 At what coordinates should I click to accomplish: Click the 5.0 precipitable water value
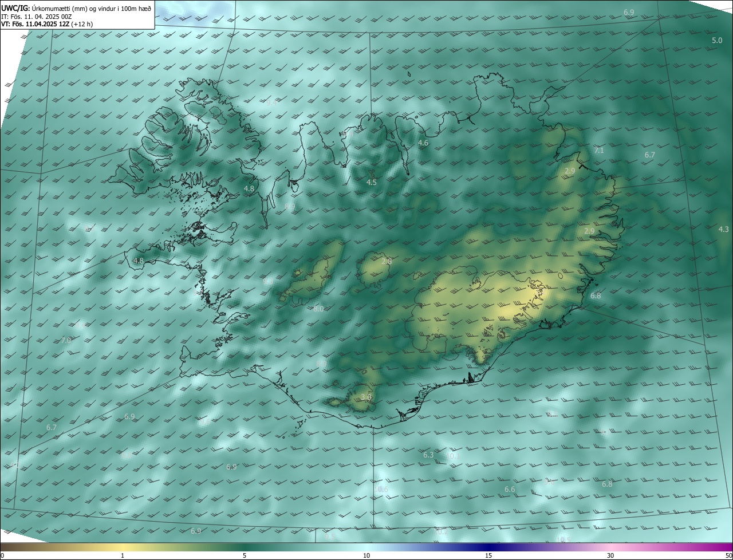pos(717,41)
